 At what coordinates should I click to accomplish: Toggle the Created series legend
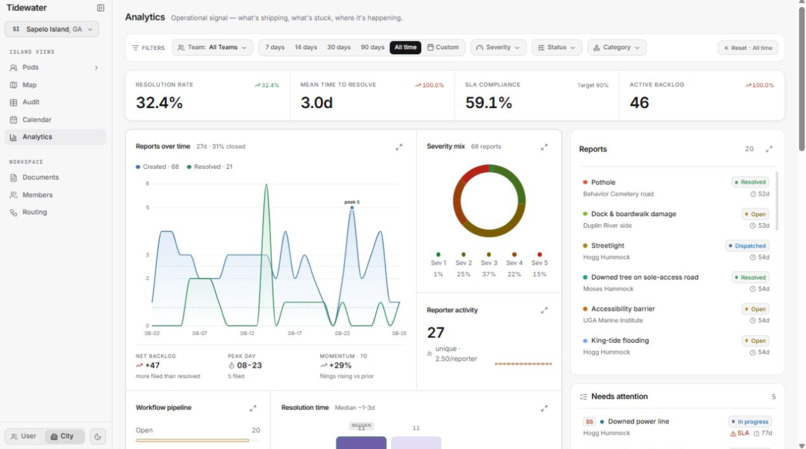(157, 167)
